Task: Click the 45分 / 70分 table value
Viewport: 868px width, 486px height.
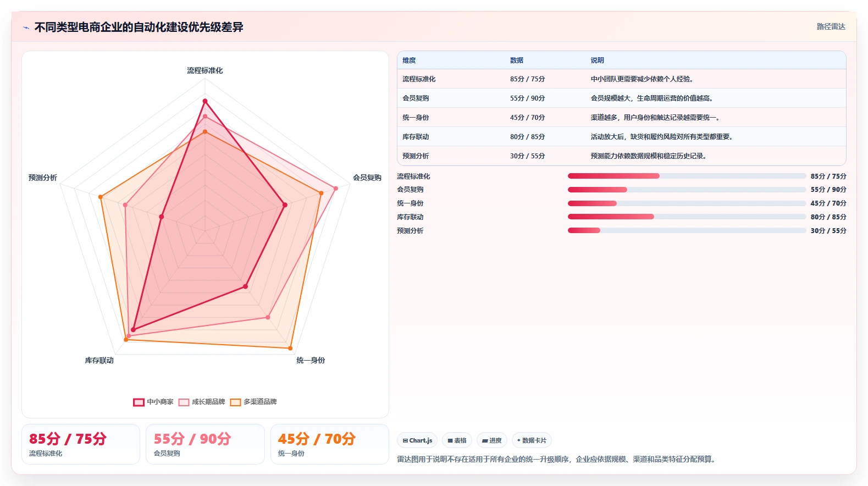Action: tap(527, 118)
